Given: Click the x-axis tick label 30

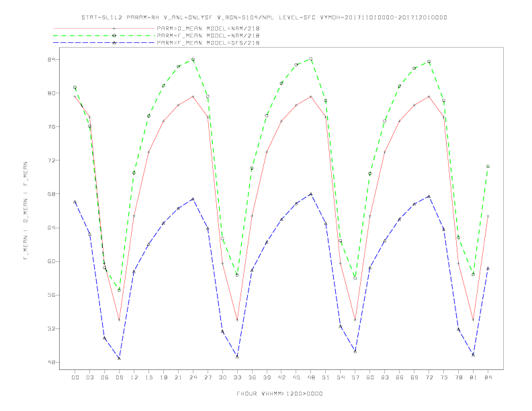Looking at the screenshot, I should 222,377.
